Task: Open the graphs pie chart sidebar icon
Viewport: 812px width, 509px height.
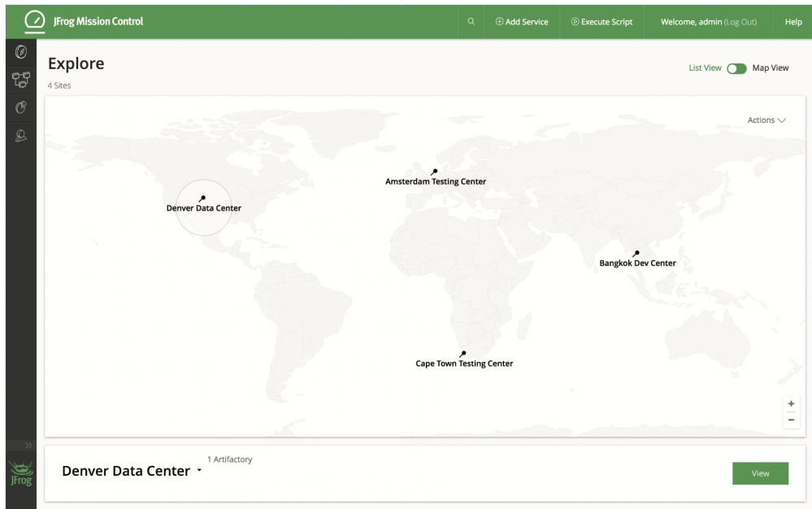Action: point(21,107)
